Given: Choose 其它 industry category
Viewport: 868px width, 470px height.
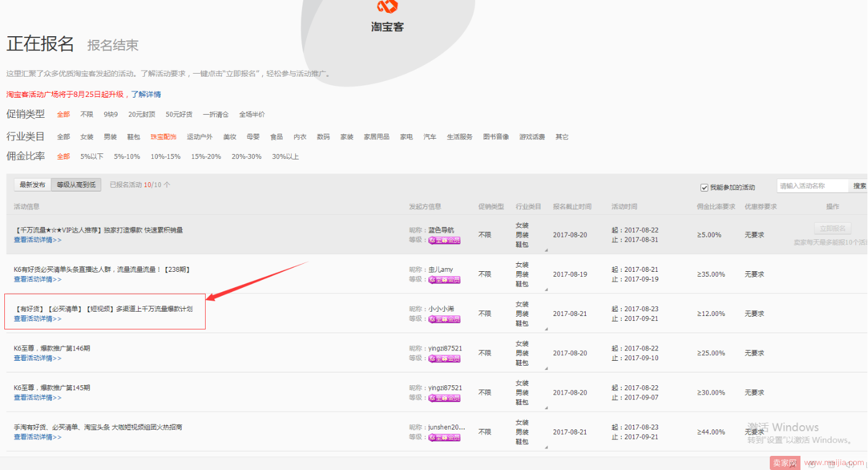Looking at the screenshot, I should [x=562, y=137].
